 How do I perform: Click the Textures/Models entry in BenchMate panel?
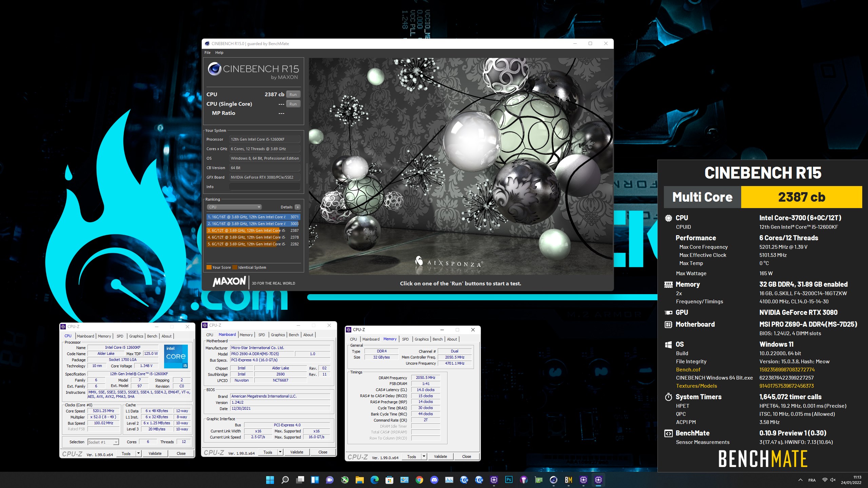[696, 386]
